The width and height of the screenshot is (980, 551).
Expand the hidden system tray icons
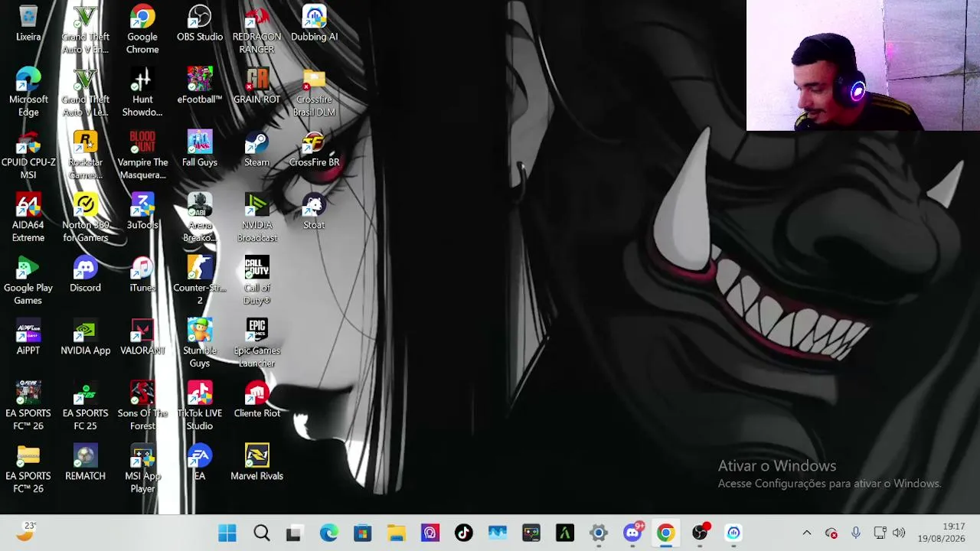(806, 533)
